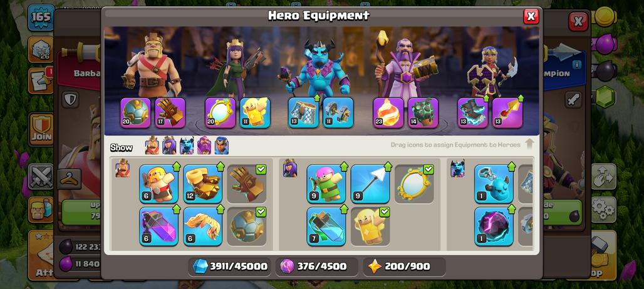Select Henchmen Puppet equipment level 1
The height and width of the screenshot is (289, 644).
click(494, 184)
